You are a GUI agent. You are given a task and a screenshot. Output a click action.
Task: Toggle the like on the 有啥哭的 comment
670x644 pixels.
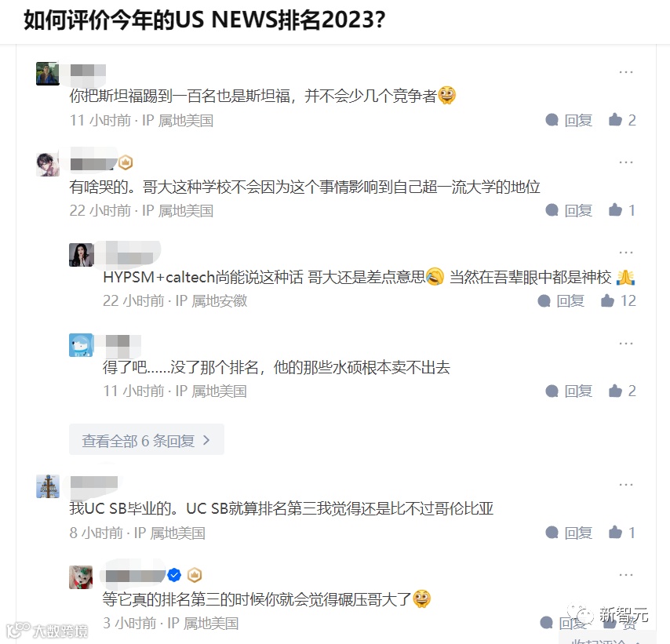621,210
